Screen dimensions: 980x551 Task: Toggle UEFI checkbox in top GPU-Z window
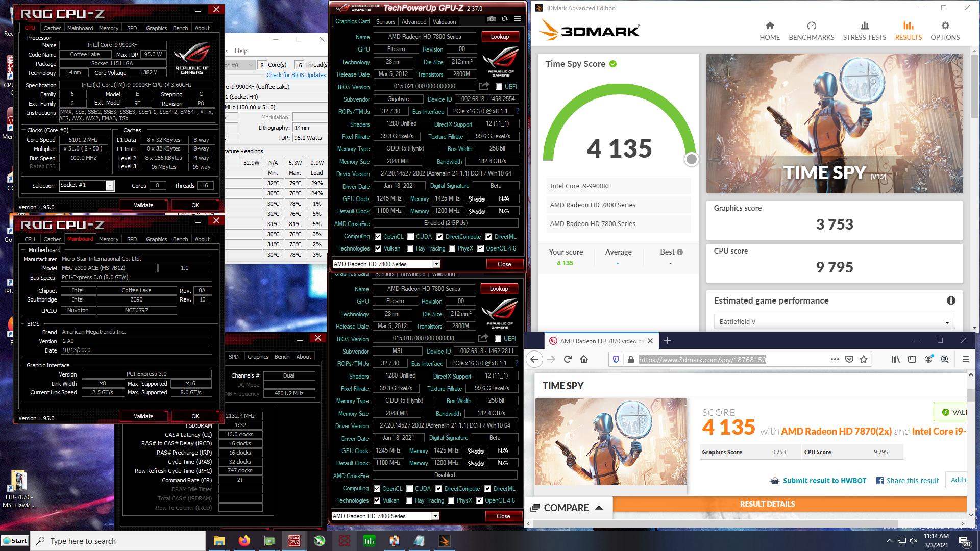[499, 87]
